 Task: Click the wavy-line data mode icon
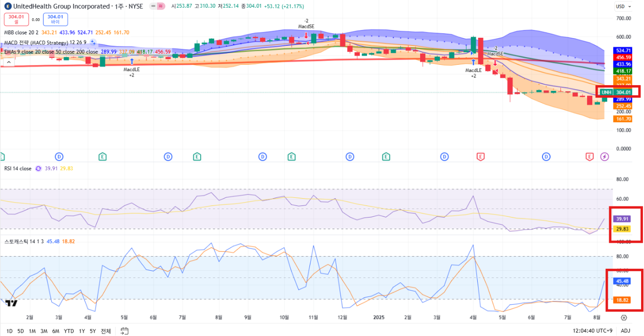pos(161,6)
